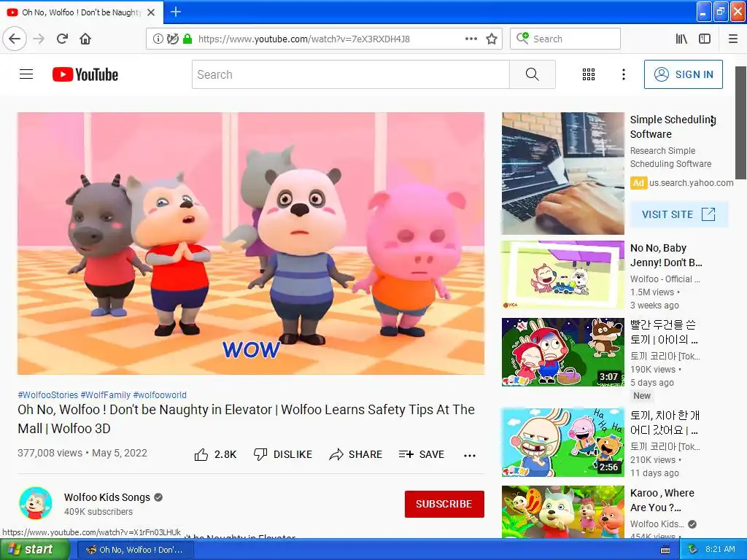Open Karoo, Where Are You thumbnail
This screenshot has width=747, height=560.
562,512
